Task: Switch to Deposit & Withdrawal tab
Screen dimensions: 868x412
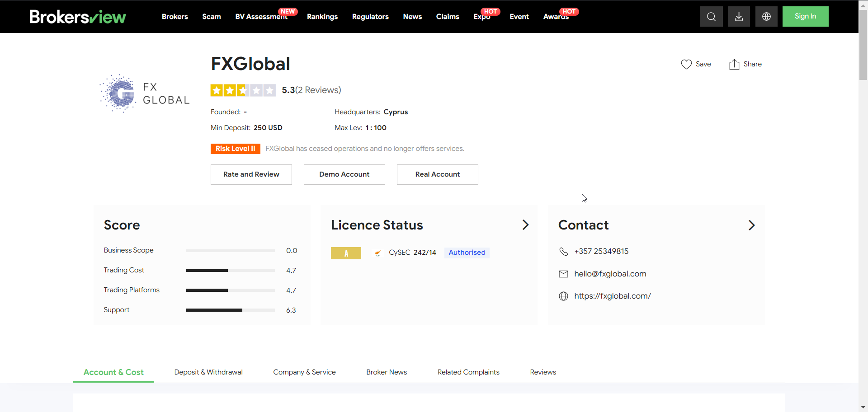Action: coord(208,372)
